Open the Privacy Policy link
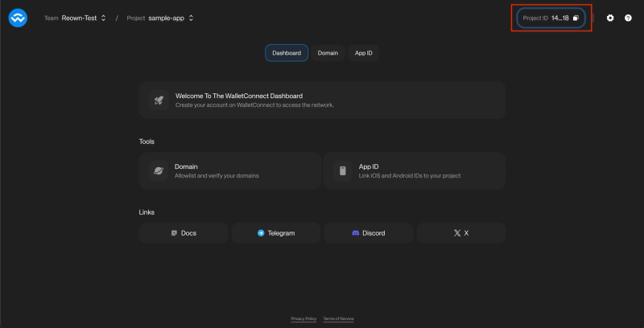The height and width of the screenshot is (328, 644). coord(303,318)
